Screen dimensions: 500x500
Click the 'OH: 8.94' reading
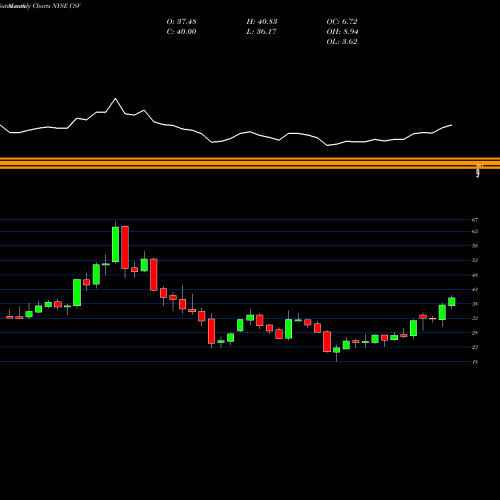[342, 32]
